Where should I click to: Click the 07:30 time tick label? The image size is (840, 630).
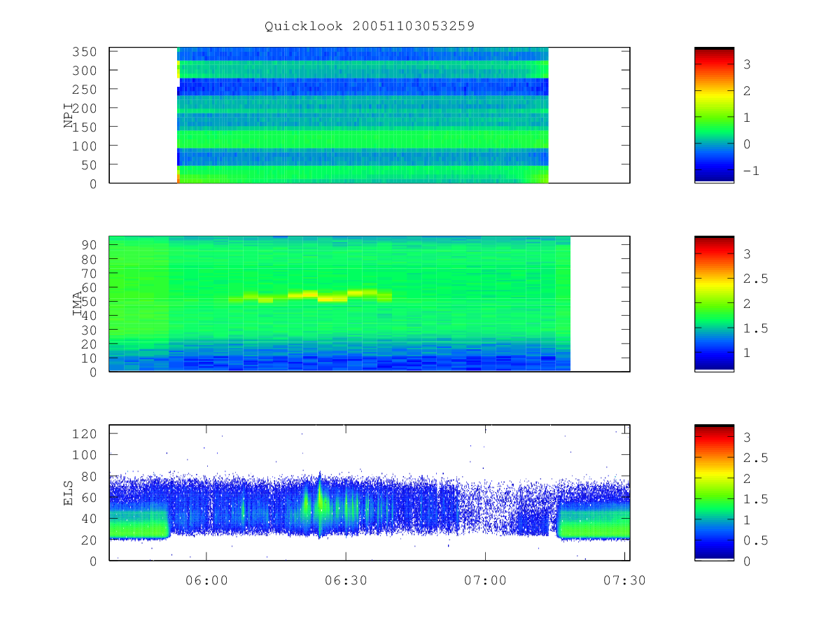click(x=624, y=580)
